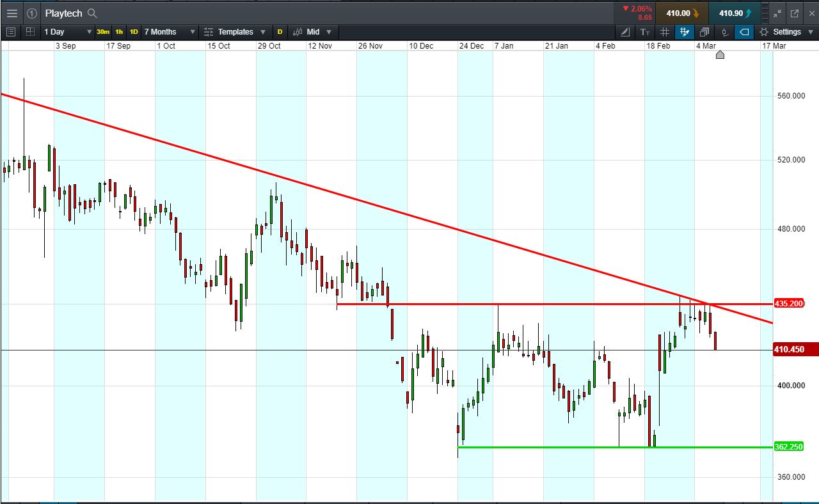Click the 24 Dec date label
The image size is (819, 504).
click(x=472, y=46)
